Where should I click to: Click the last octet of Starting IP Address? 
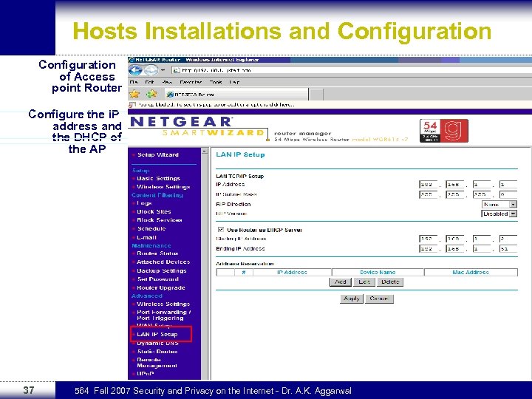[508, 239]
